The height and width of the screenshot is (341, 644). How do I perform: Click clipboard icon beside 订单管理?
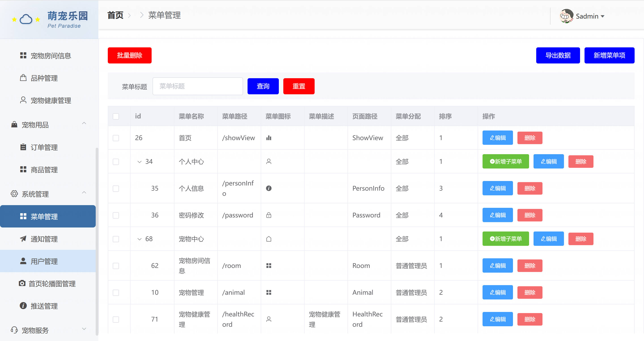coord(23,147)
